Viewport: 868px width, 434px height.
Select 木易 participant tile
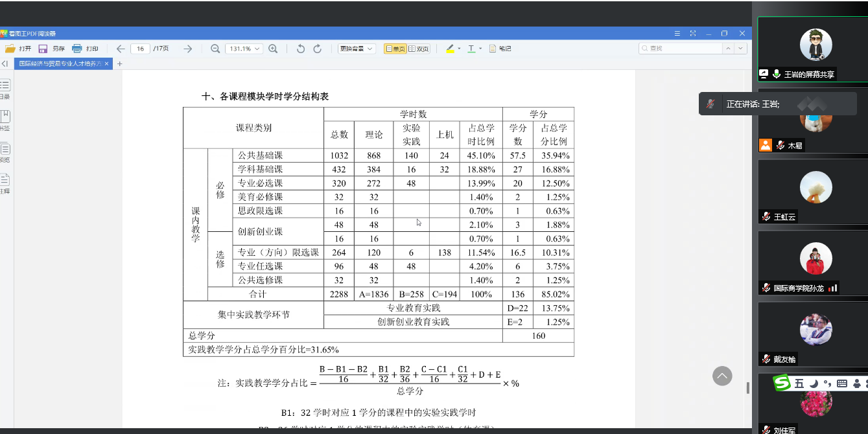click(812, 120)
